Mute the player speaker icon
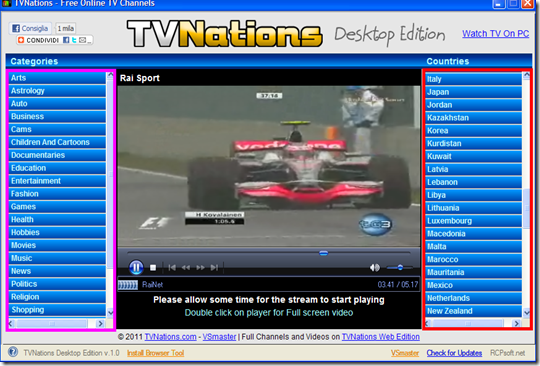The height and width of the screenshot is (366, 540). pyautogui.click(x=375, y=268)
